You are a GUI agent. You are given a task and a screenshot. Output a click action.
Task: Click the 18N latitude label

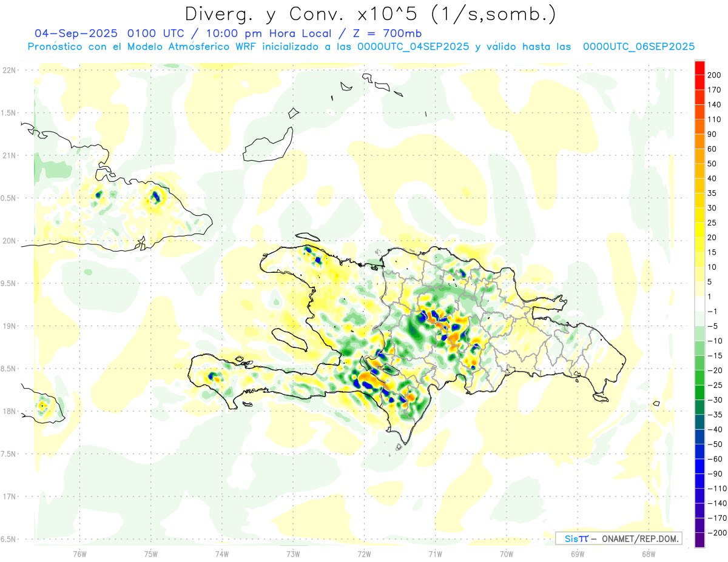point(10,411)
